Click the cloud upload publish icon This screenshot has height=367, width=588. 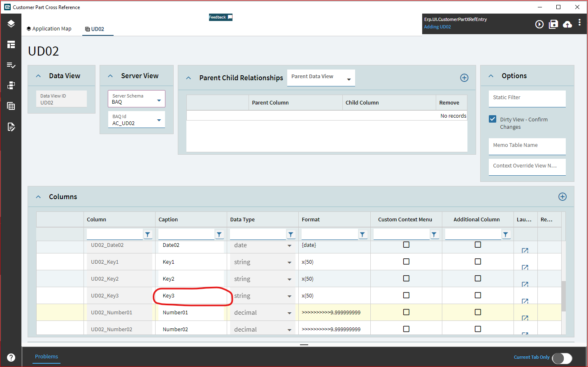coord(567,24)
